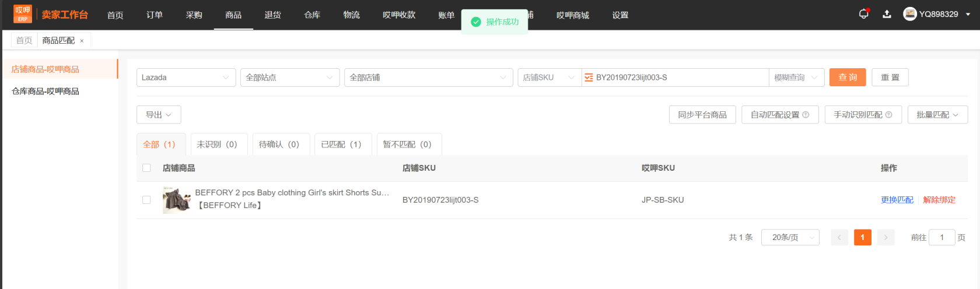
Task: Expand the 全部站点 site dropdown
Action: click(x=289, y=77)
